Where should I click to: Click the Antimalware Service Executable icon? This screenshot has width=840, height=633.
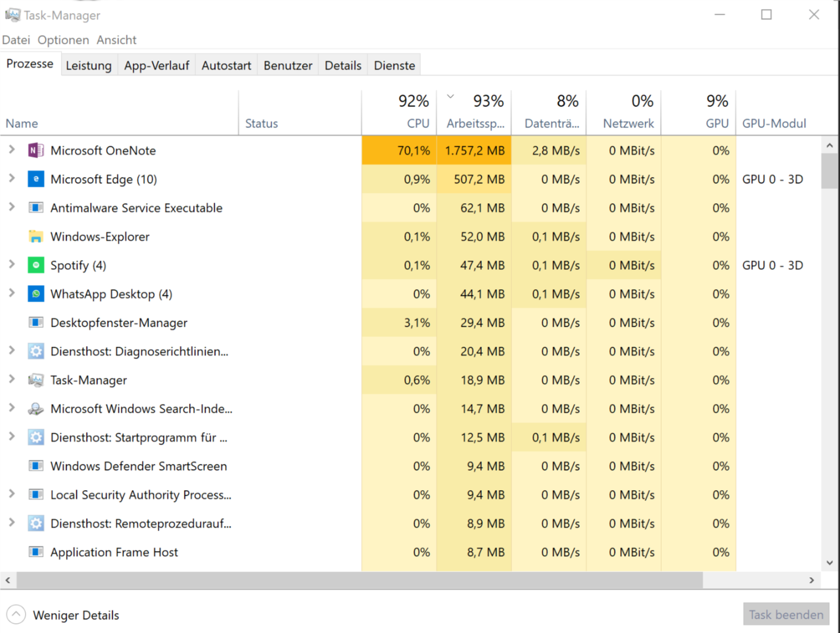(x=36, y=208)
